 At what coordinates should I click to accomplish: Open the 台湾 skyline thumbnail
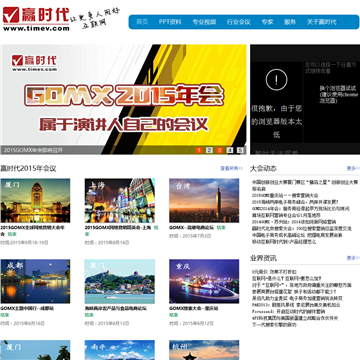click(x=204, y=201)
